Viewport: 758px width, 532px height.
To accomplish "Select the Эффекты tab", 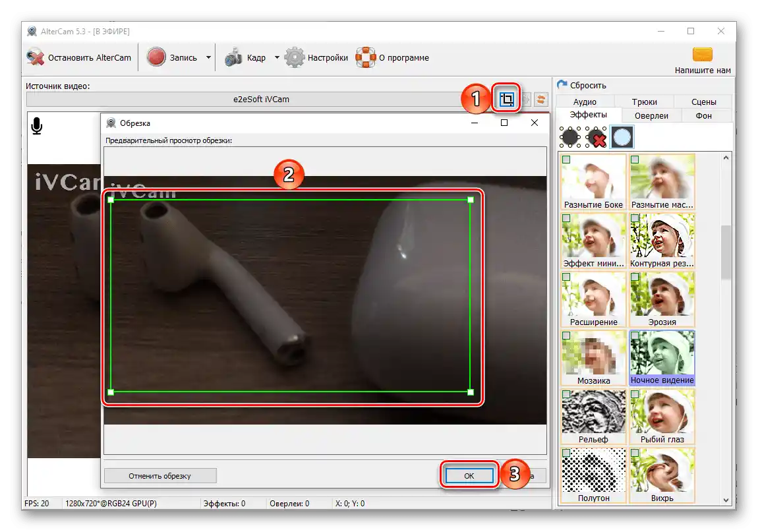I will click(x=589, y=115).
